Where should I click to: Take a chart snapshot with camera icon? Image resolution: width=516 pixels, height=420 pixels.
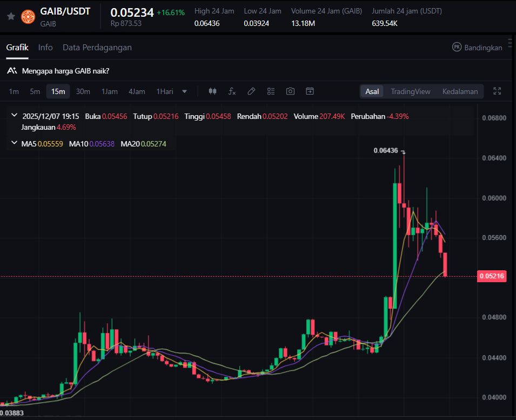(x=290, y=91)
